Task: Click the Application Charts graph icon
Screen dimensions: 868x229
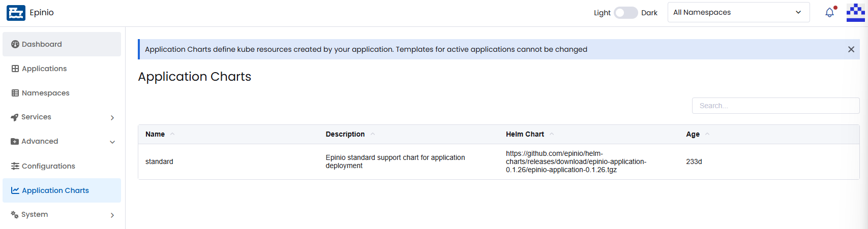Action: [x=15, y=190]
